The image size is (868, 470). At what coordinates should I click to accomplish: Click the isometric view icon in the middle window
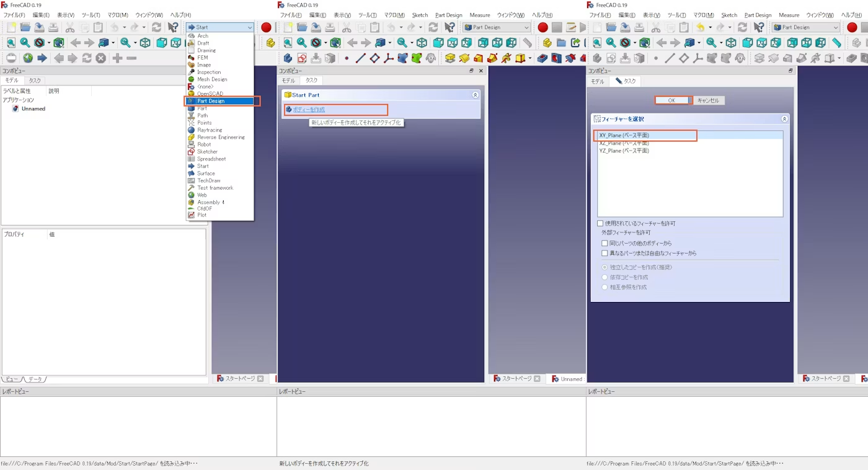point(422,43)
